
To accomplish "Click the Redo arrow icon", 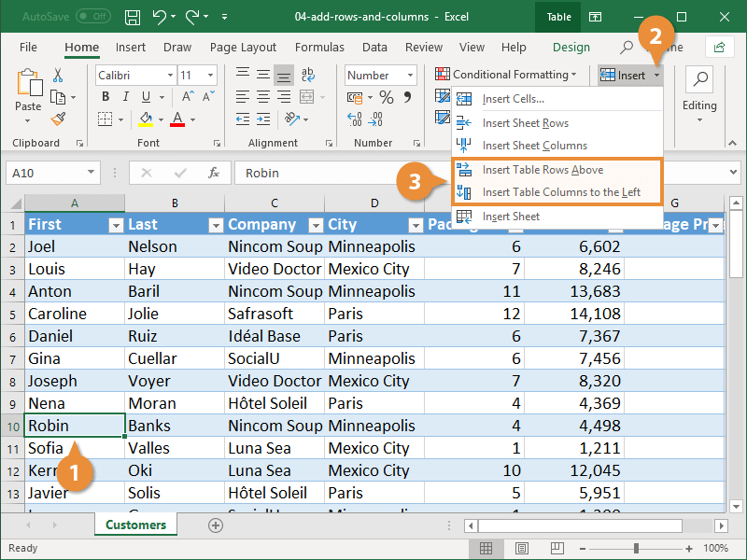I will (192, 17).
